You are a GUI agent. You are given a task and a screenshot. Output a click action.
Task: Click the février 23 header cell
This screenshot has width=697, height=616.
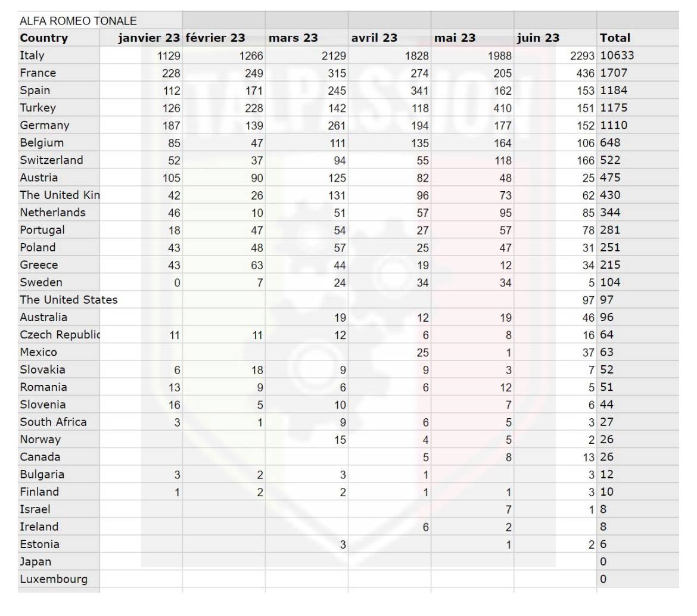pyautogui.click(x=223, y=38)
